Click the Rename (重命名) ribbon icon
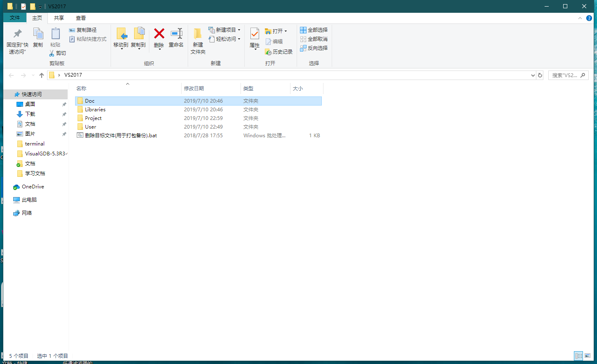 176,34
